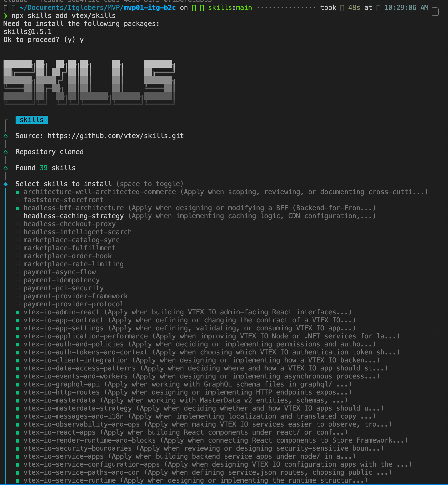Select marketplace-rate-limiting checkbox
This screenshot has width=448, height=485.
17,264
